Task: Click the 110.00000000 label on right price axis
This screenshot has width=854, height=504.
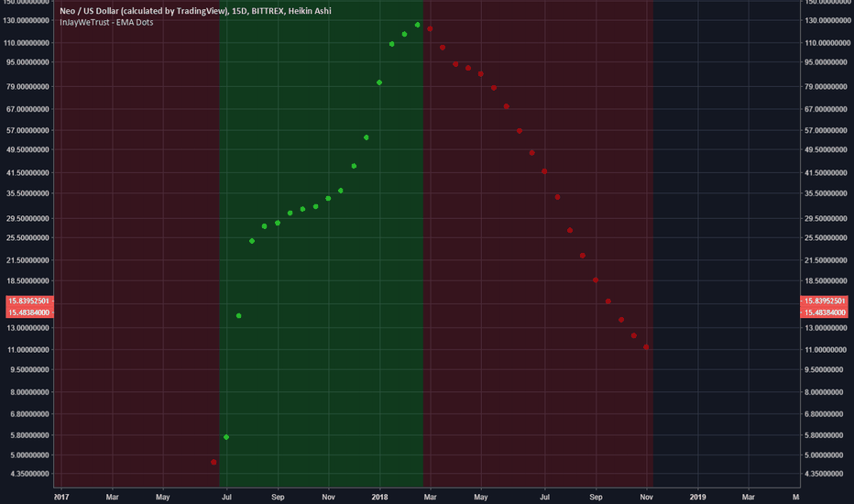Action: click(827, 42)
